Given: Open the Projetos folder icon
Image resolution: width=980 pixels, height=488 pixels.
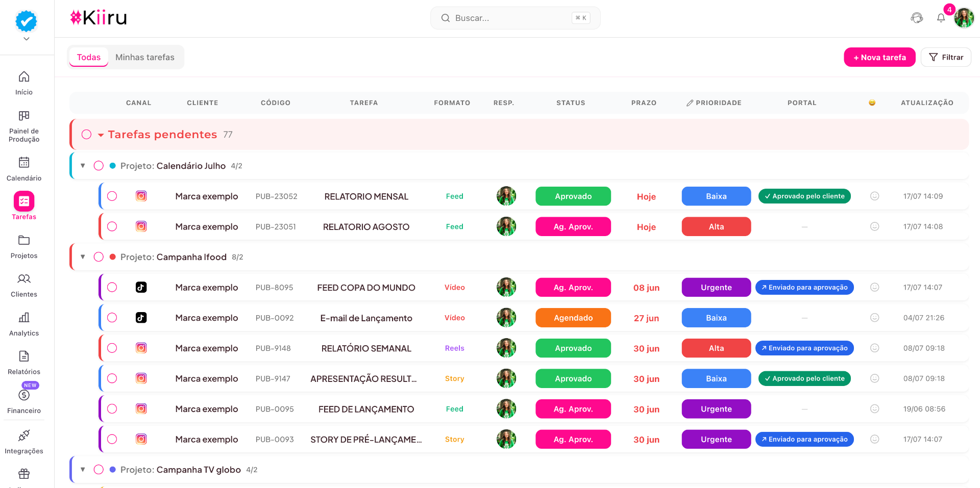Looking at the screenshot, I should [24, 240].
